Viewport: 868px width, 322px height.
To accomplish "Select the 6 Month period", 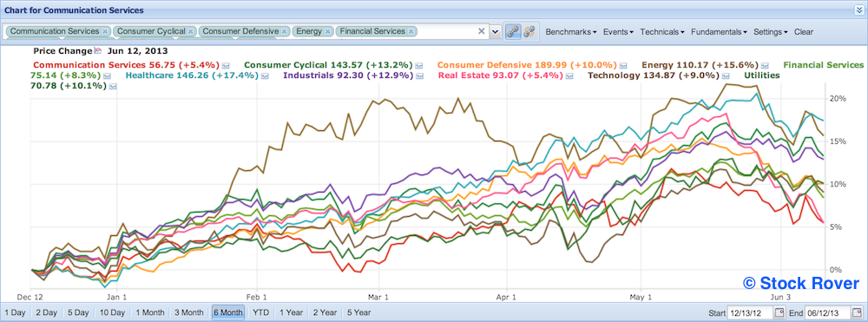I will (227, 312).
